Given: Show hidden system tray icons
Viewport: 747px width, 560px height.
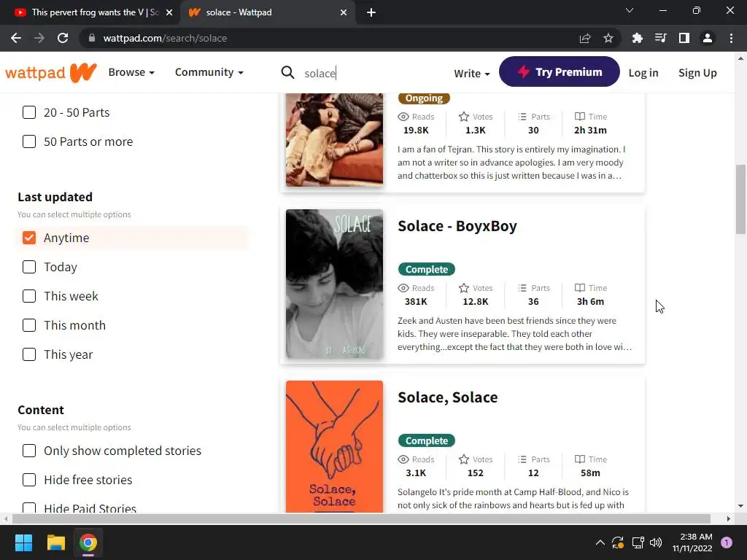Looking at the screenshot, I should coord(600,542).
